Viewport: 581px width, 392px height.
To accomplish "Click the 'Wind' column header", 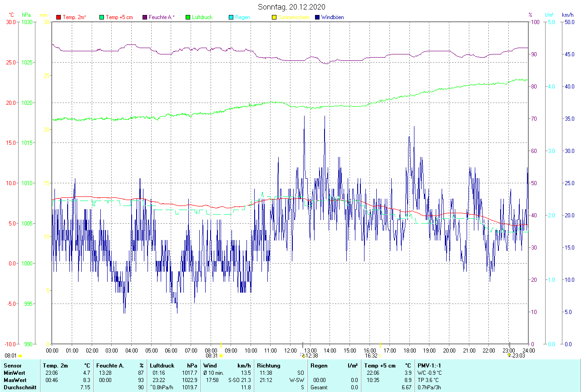I will click(x=210, y=366).
